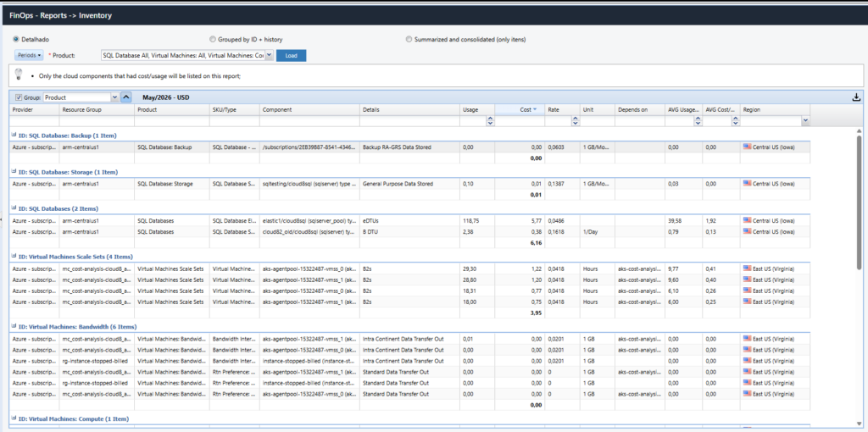
Task: Collapse the Virtual Machines: Bandwidth group
Action: point(14,326)
